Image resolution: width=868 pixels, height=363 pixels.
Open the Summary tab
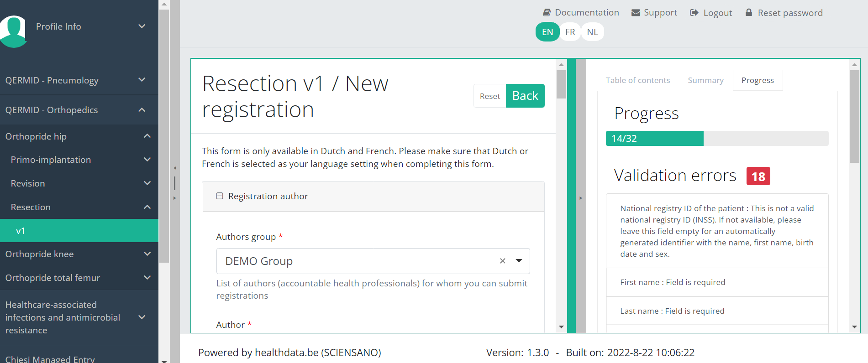tap(705, 80)
